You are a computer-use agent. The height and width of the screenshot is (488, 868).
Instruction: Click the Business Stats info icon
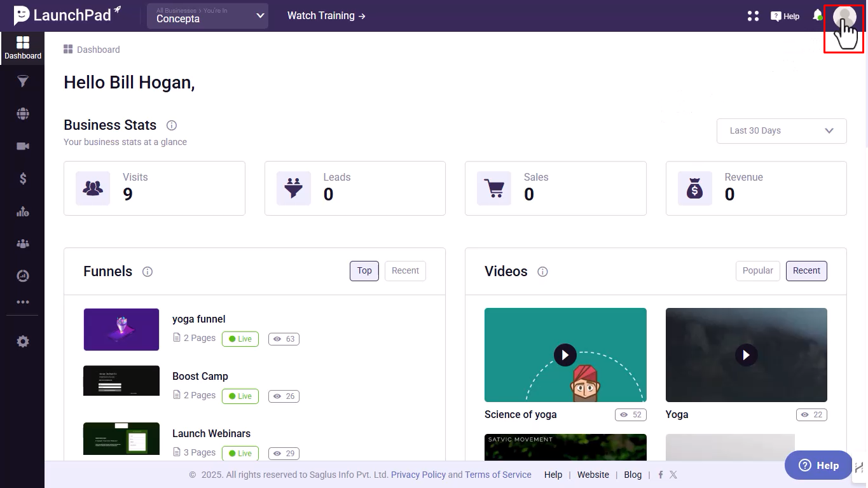coord(172,125)
